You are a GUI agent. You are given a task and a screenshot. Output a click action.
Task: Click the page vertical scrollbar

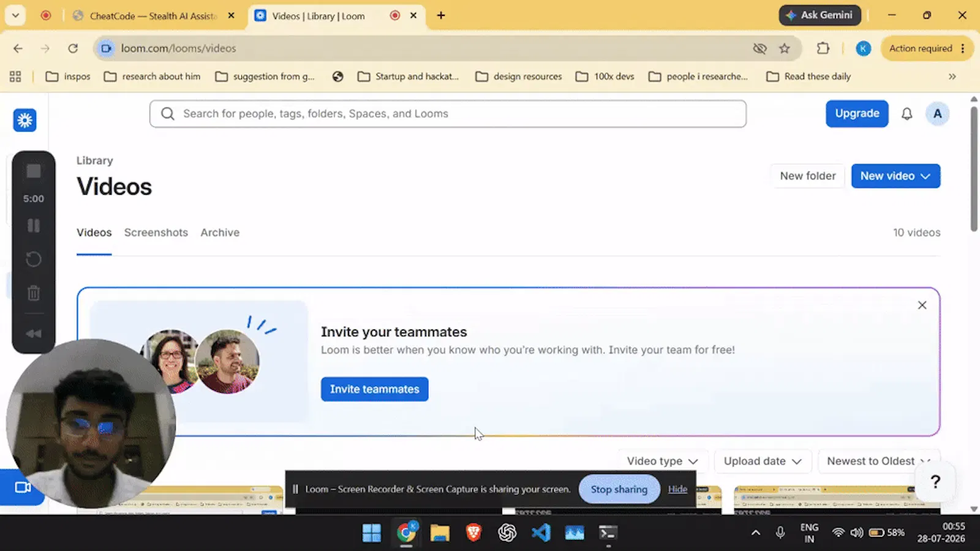point(974,168)
